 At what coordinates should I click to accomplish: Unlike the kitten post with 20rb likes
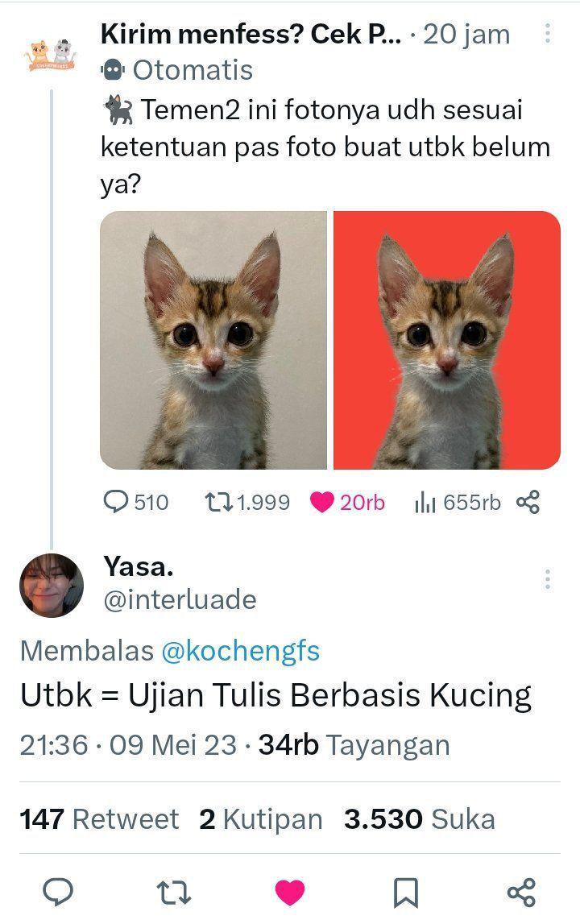(322, 502)
